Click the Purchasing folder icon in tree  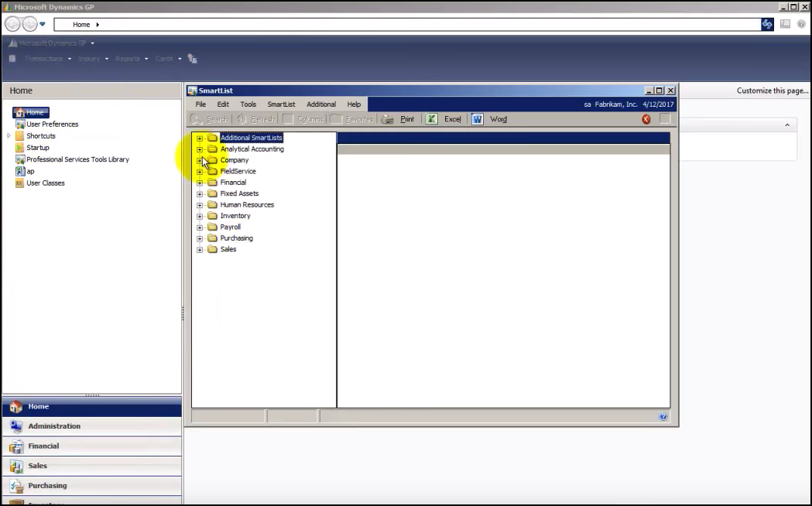(212, 238)
